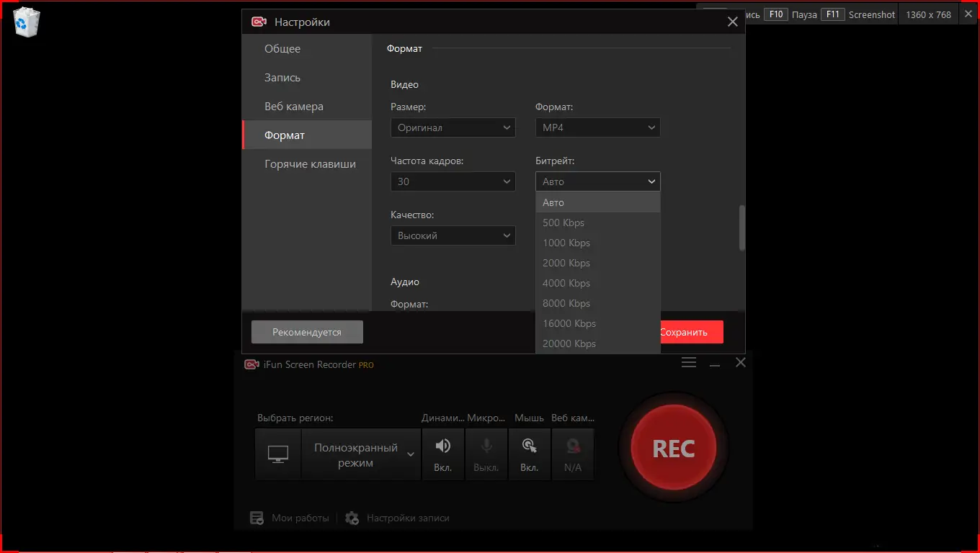The width and height of the screenshot is (980, 553).
Task: Open the Веб камера settings section
Action: pyautogui.click(x=294, y=107)
